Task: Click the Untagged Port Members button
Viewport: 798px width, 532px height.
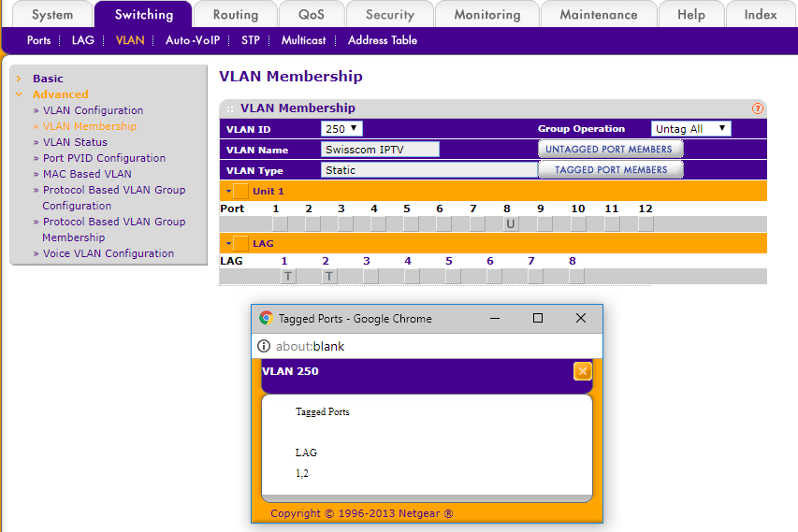Action: pos(608,150)
